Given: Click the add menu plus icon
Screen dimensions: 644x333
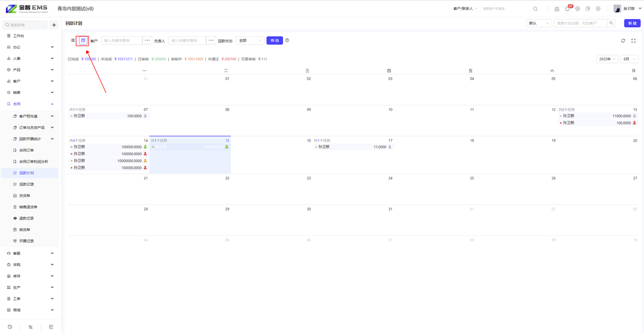Looking at the screenshot, I should pos(54,25).
